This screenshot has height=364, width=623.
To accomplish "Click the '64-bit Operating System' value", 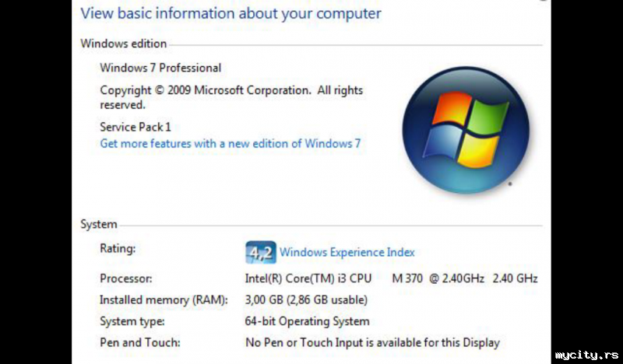I will [307, 321].
